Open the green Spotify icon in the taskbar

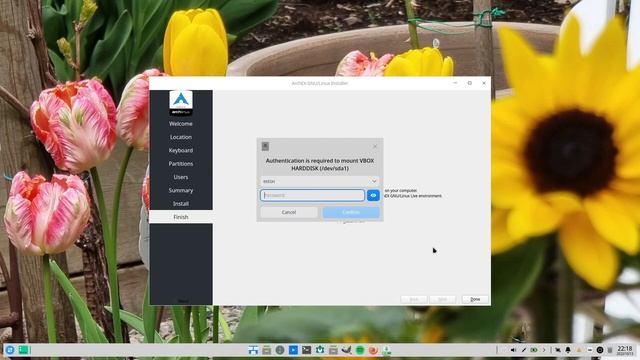point(360,350)
